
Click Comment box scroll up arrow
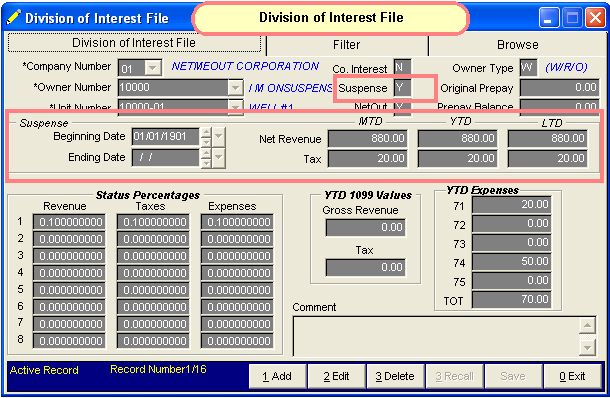tap(587, 326)
